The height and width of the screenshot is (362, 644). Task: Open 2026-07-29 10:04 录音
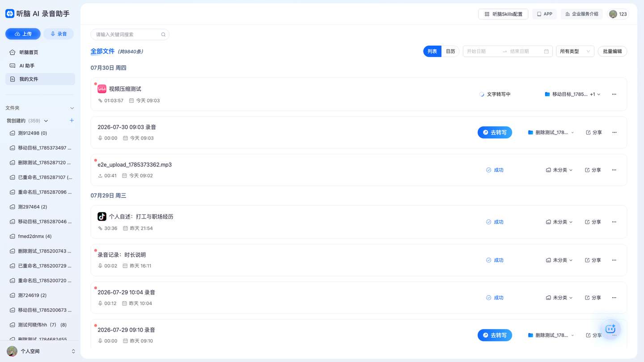[127, 292]
